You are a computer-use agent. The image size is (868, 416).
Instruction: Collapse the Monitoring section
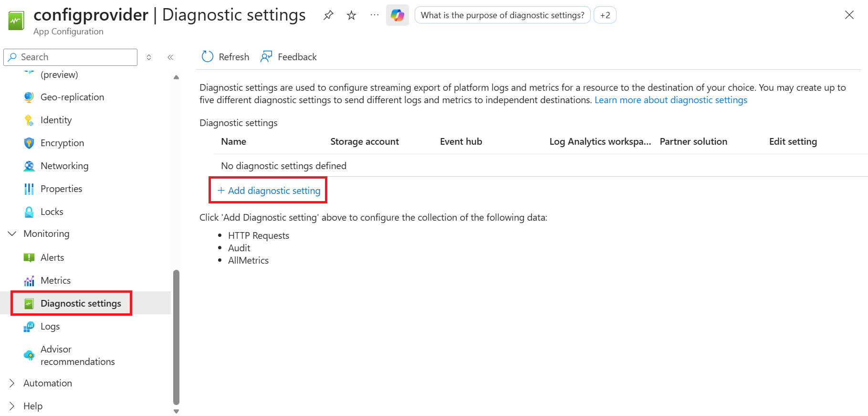[x=12, y=234]
